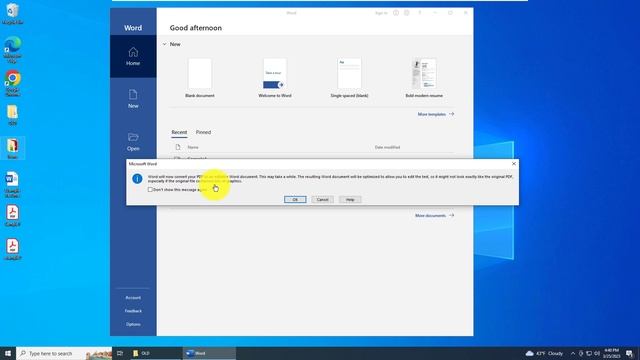Click the frown feedback icon in title bar
This screenshot has height=360, width=640.
(407, 13)
